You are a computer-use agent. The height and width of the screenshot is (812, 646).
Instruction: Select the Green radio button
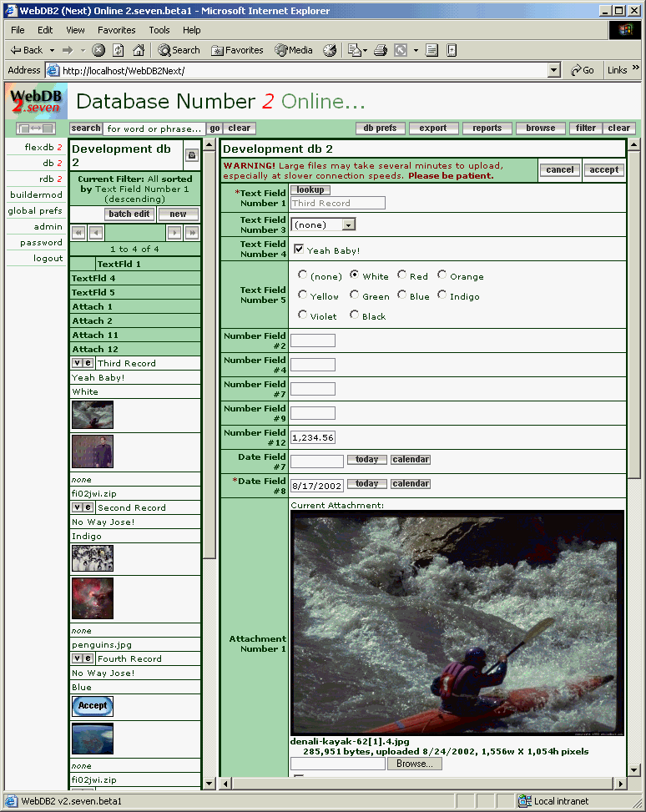[x=355, y=295]
